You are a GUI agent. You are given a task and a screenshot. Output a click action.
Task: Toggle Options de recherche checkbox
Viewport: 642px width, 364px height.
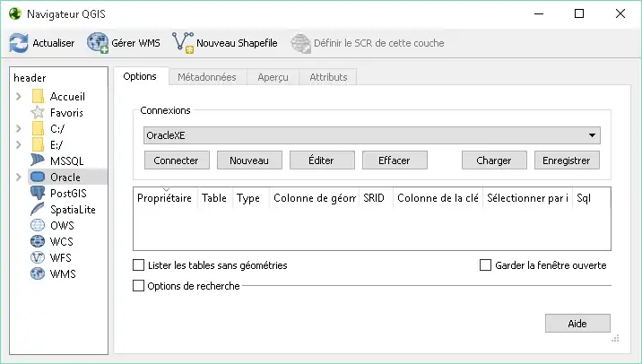point(138,285)
